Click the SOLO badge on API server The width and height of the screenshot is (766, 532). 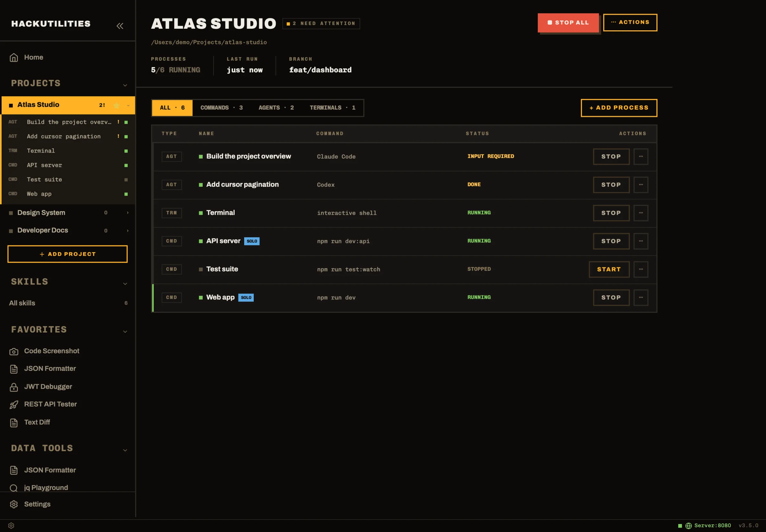(x=252, y=241)
